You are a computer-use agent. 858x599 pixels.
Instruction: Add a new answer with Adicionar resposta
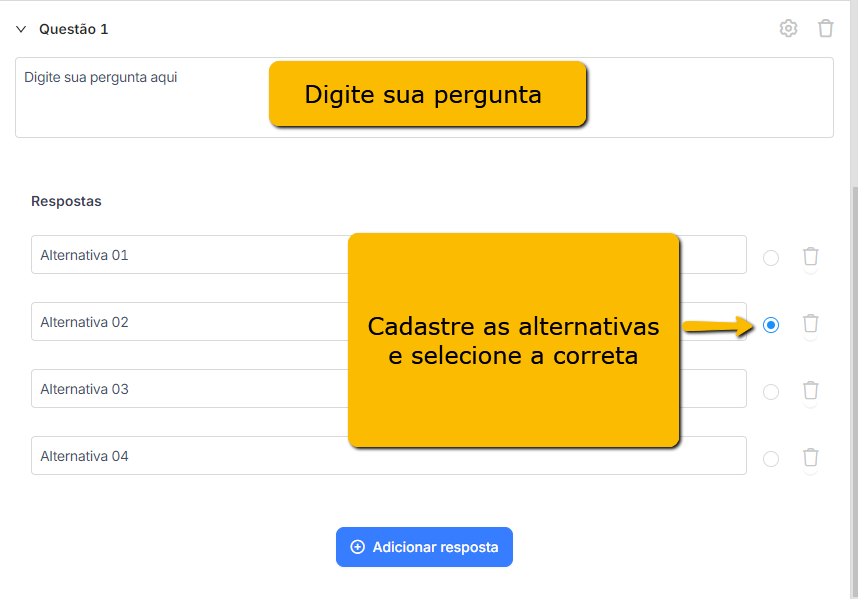pyautogui.click(x=424, y=547)
